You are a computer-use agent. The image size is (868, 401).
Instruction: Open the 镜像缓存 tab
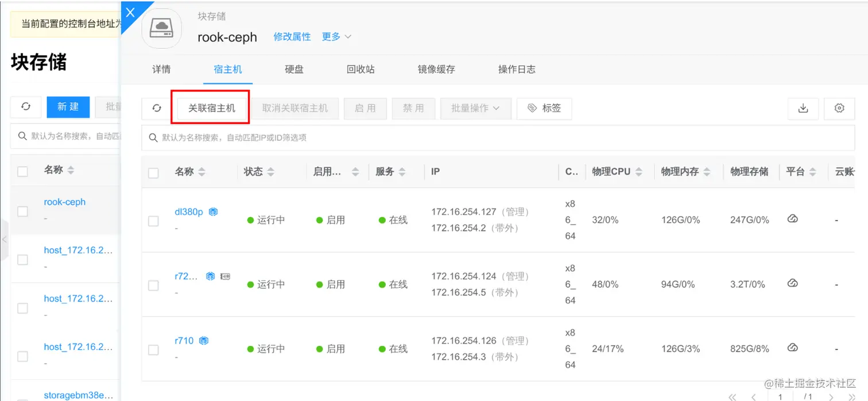point(436,70)
